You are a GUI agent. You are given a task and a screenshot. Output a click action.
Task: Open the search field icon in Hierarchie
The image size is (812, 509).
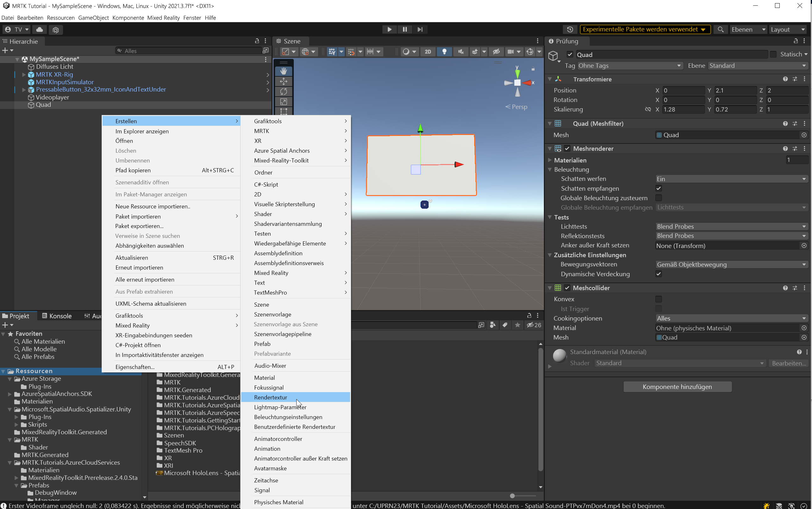pos(120,50)
